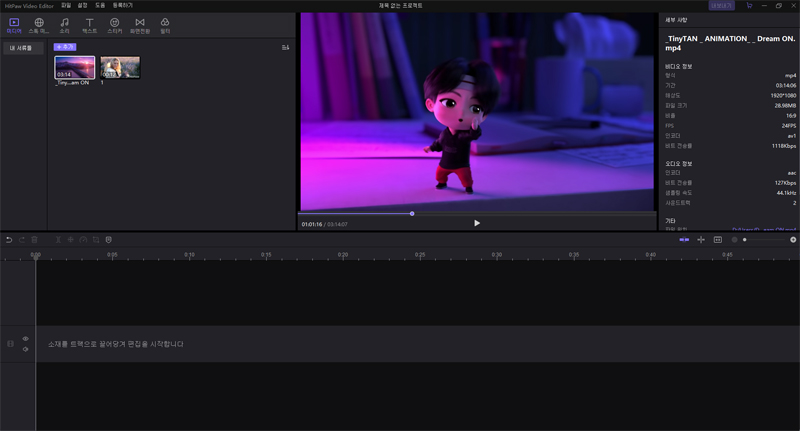Click the move/pan arrows icon
800x431 pixels.
point(70,240)
